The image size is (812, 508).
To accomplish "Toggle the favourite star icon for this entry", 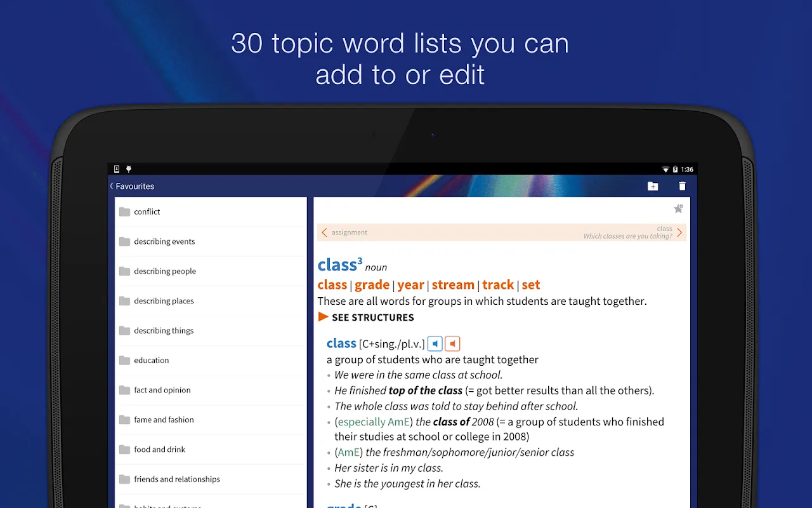I will 678,208.
